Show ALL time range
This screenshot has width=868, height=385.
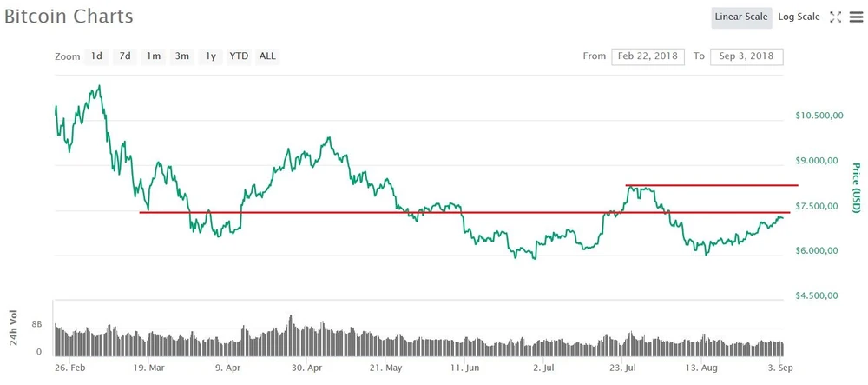[x=267, y=56]
